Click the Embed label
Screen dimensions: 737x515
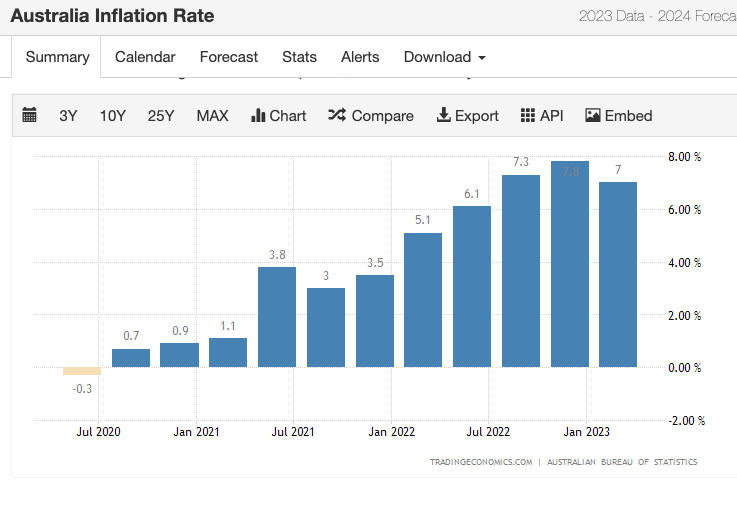(628, 116)
